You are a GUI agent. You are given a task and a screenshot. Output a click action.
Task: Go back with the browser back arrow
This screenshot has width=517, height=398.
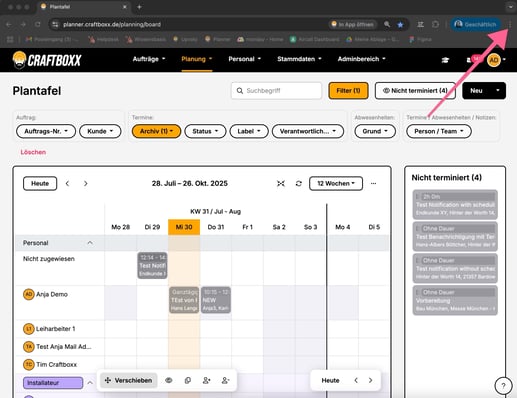tap(9, 24)
